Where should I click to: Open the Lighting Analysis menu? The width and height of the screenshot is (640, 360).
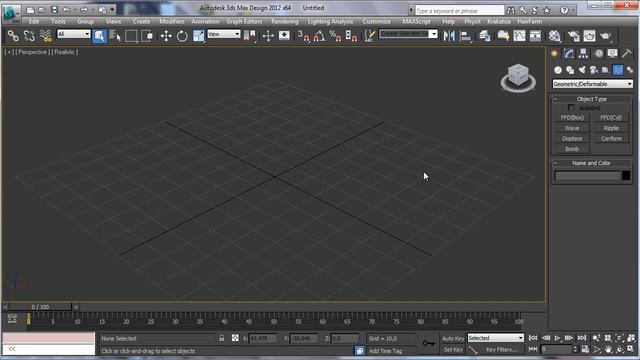point(330,21)
